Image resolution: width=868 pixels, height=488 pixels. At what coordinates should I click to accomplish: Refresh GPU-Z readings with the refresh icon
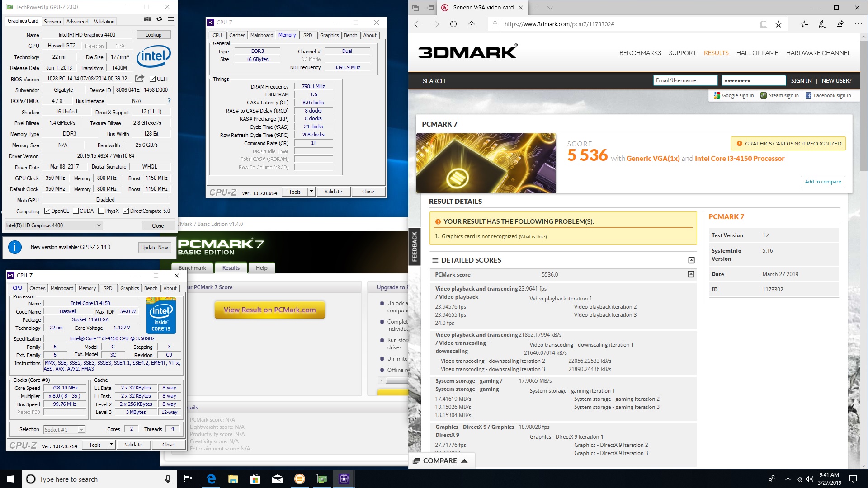pyautogui.click(x=159, y=19)
